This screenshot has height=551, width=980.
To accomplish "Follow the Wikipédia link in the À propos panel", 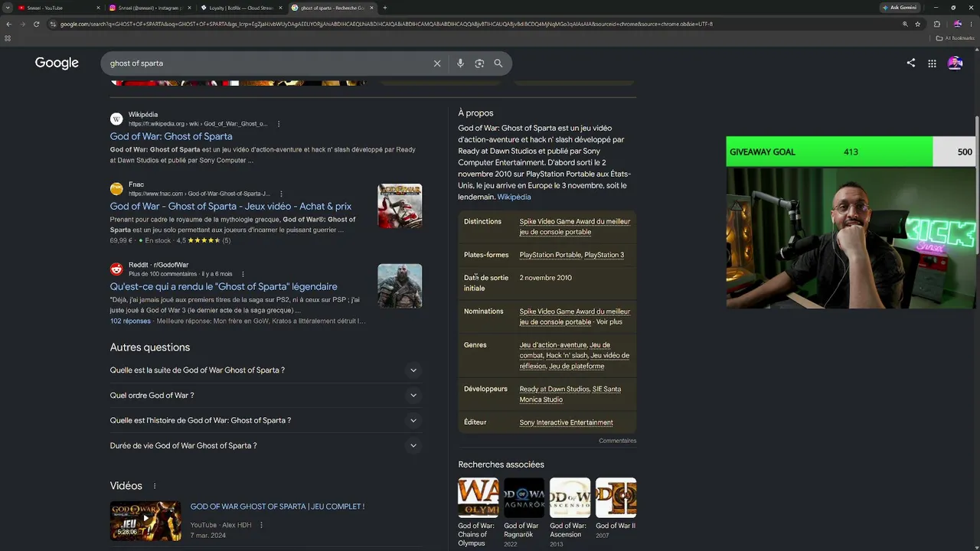I will (x=514, y=197).
